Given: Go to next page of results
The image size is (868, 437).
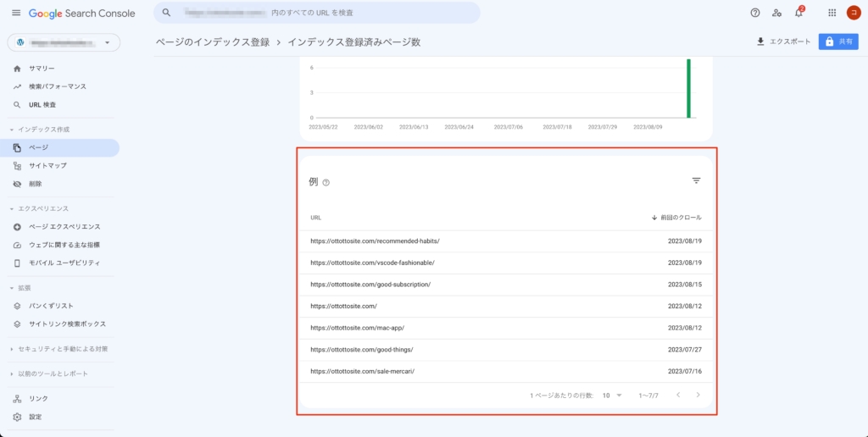Looking at the screenshot, I should pos(698,395).
